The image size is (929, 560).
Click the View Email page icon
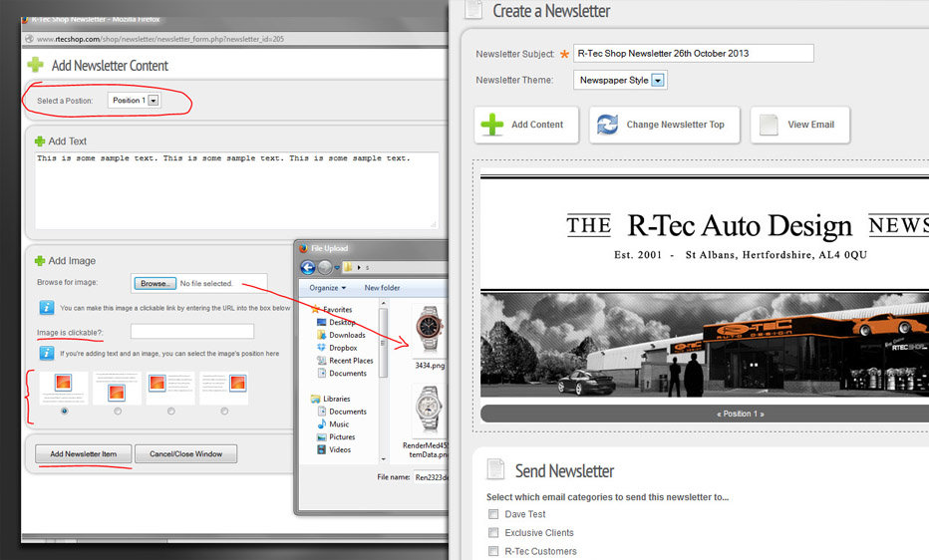pyautogui.click(x=769, y=125)
